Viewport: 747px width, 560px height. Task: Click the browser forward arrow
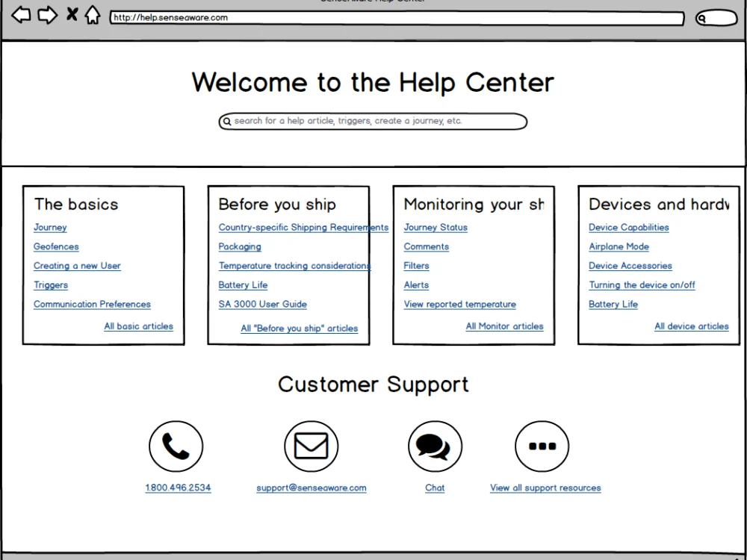click(x=48, y=15)
